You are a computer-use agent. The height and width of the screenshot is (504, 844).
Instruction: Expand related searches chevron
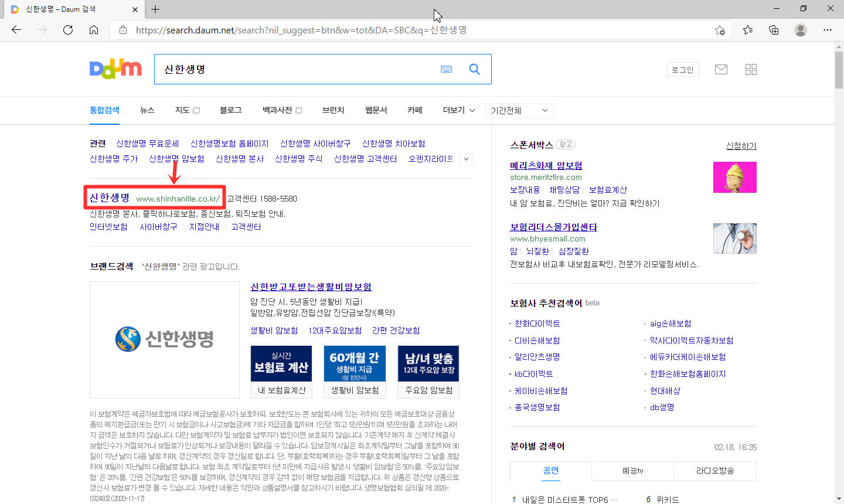click(x=466, y=159)
